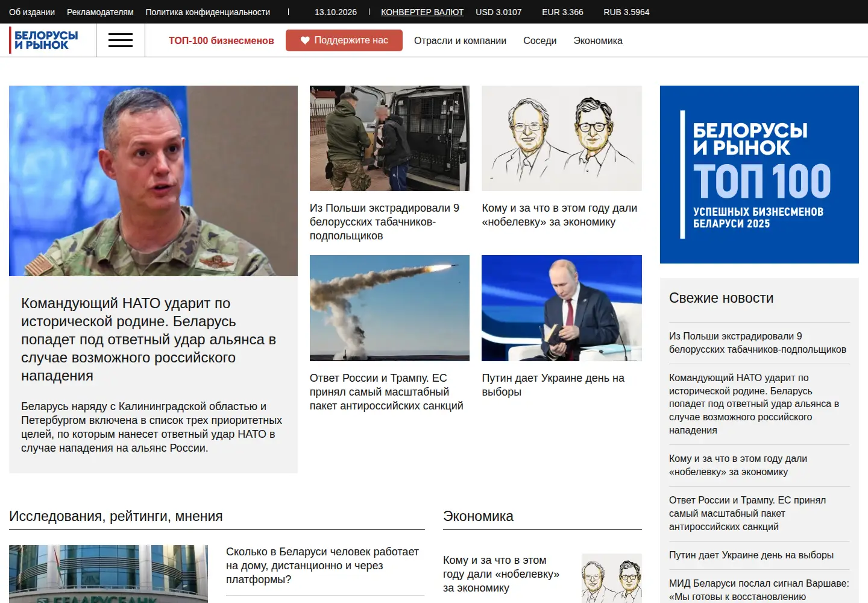Screen dimensions: 868x603
Task: Open the Putin photo thumbnail
Action: pyautogui.click(x=562, y=308)
